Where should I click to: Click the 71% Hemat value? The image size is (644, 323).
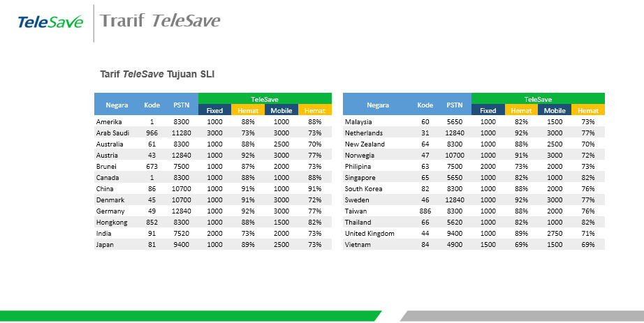point(588,234)
